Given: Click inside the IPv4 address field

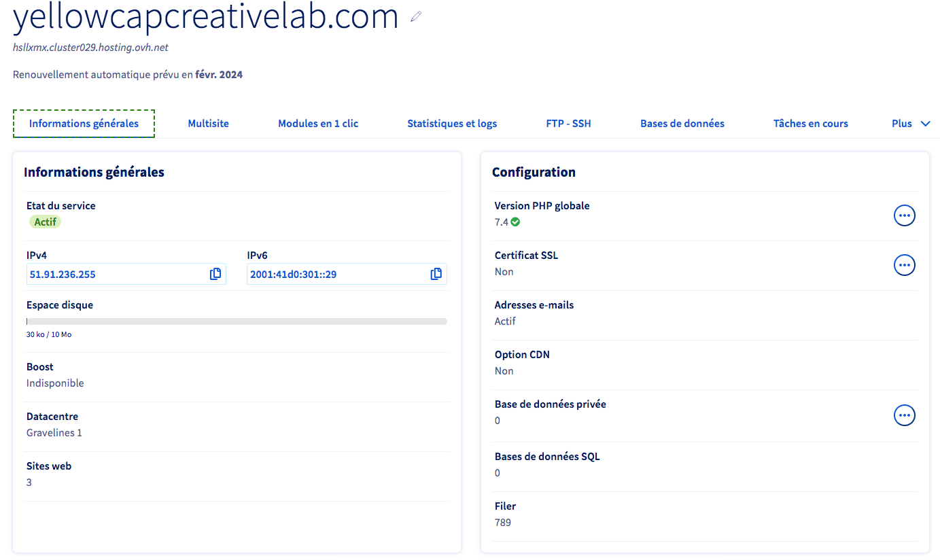Looking at the screenshot, I should [x=116, y=275].
